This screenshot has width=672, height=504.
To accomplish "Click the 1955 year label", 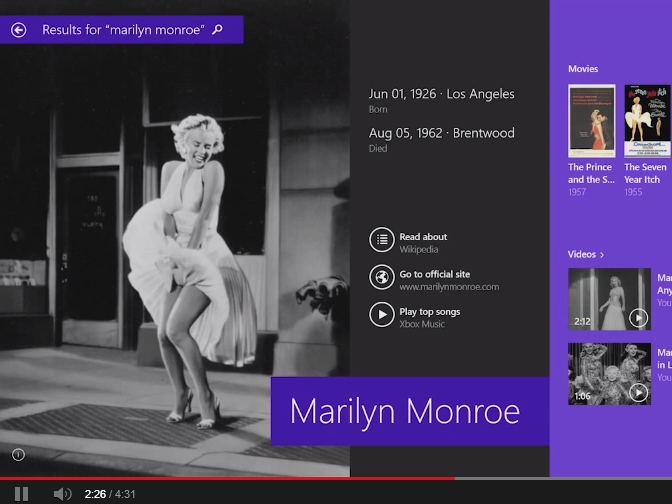I will (633, 192).
